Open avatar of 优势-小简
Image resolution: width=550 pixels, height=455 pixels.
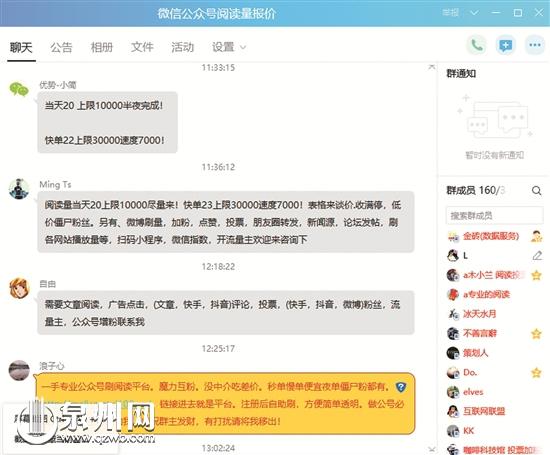[x=19, y=89]
